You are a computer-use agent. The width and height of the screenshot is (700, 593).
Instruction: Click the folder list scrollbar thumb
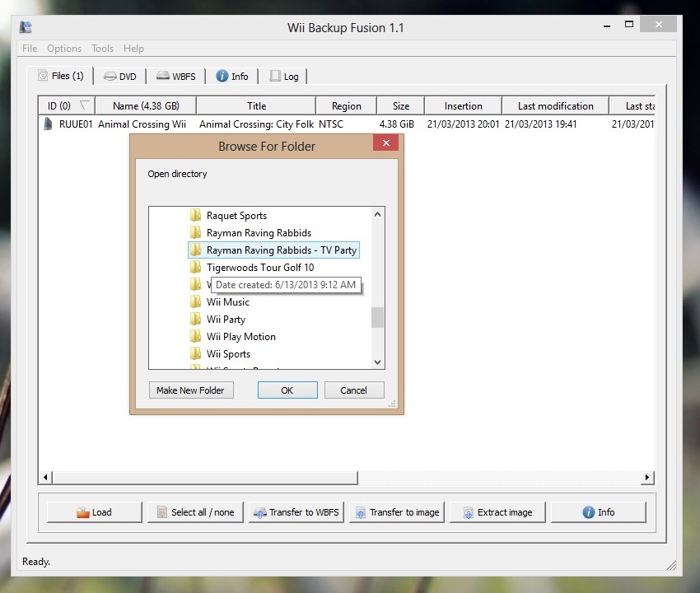[x=378, y=317]
